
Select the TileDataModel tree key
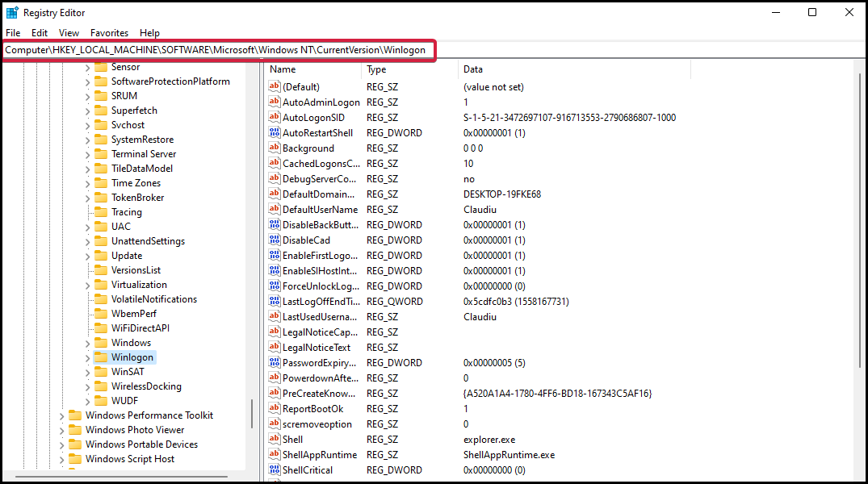[x=142, y=168]
